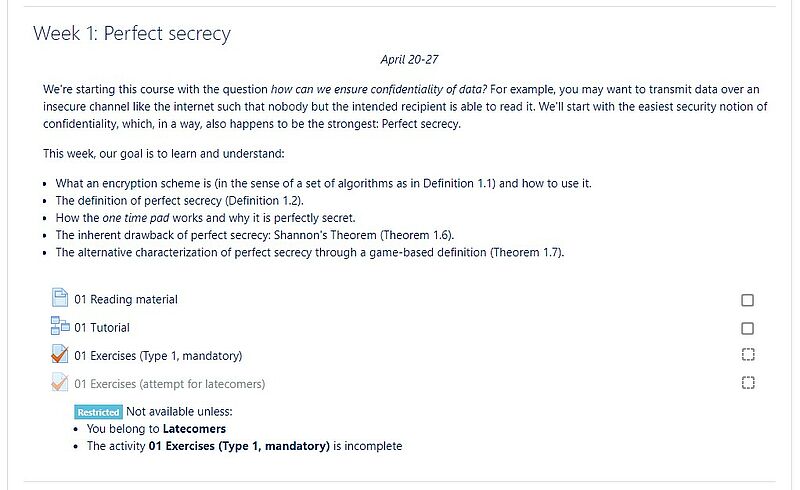The height and width of the screenshot is (490, 800).
Task: Click the Week 1: Perfect secrecy heading
Action: (x=132, y=34)
